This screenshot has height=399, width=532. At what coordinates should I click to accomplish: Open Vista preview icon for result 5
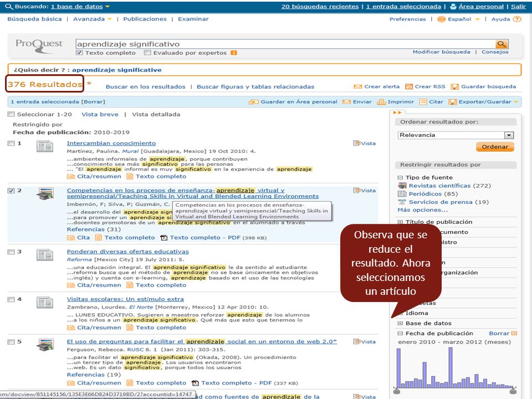[x=356, y=342]
